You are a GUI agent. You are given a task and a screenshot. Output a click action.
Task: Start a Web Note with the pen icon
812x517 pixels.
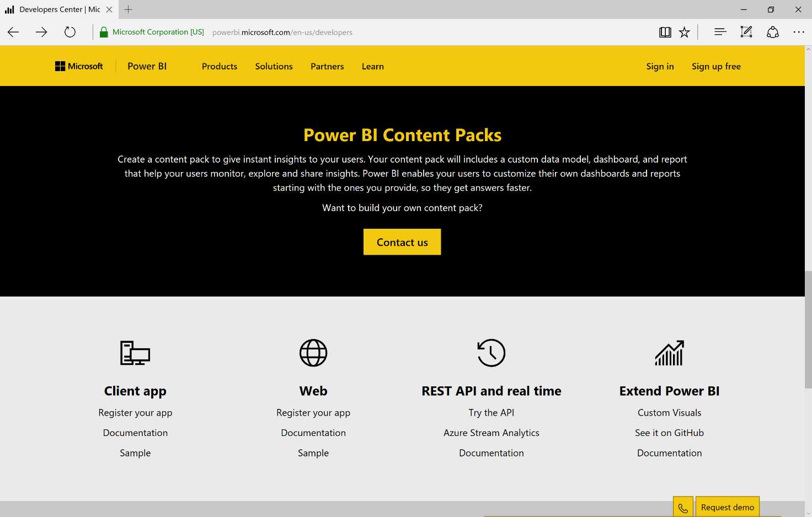[x=746, y=32]
